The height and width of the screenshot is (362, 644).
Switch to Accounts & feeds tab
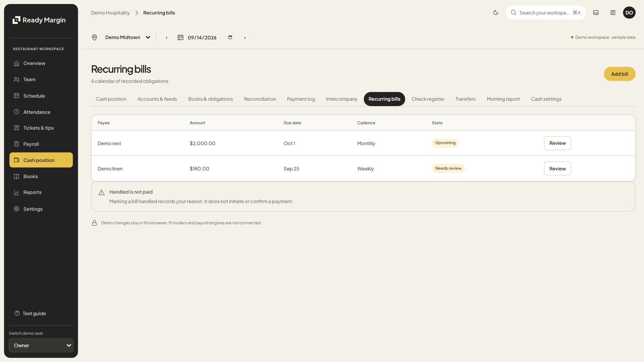pos(157,99)
